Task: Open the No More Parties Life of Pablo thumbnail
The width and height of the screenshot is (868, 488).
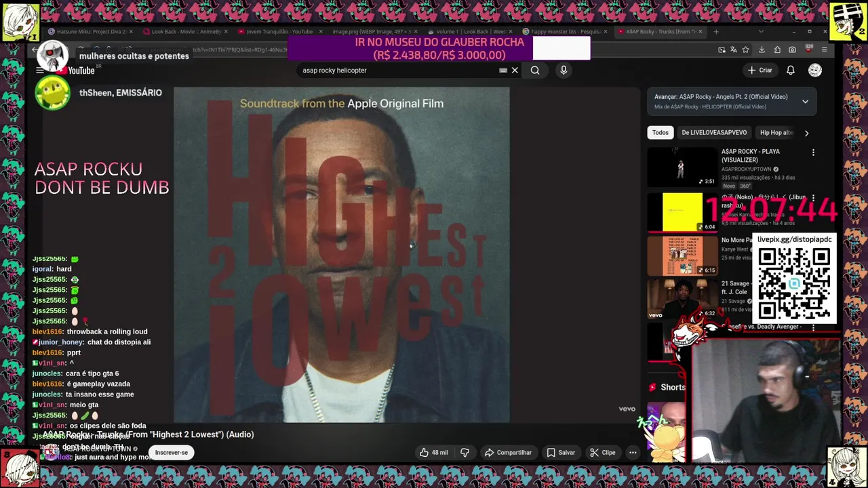Action: (682, 256)
